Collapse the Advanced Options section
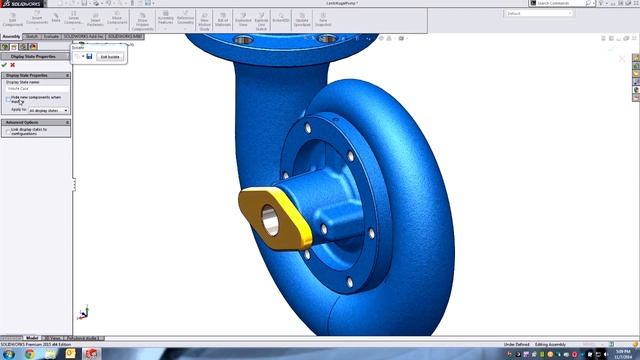 pyautogui.click(x=67, y=122)
